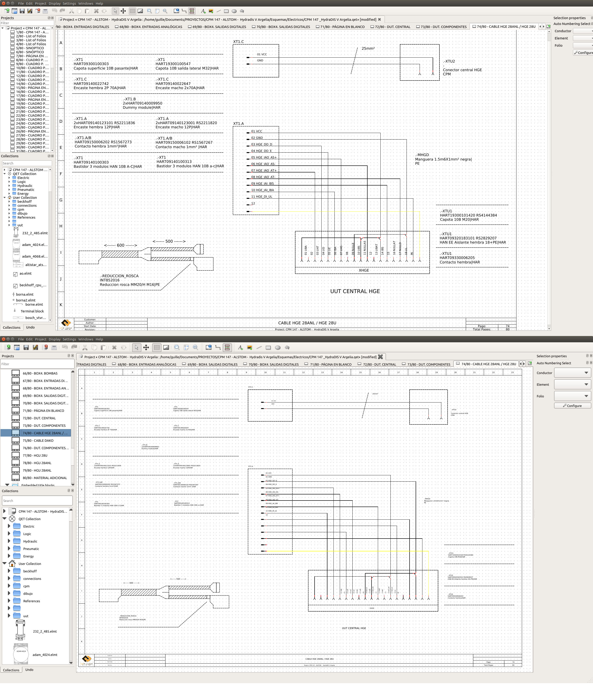This screenshot has height=700, width=593.
Task: Expand the Hydraulic folder in lower collections tree
Action: coord(9,541)
